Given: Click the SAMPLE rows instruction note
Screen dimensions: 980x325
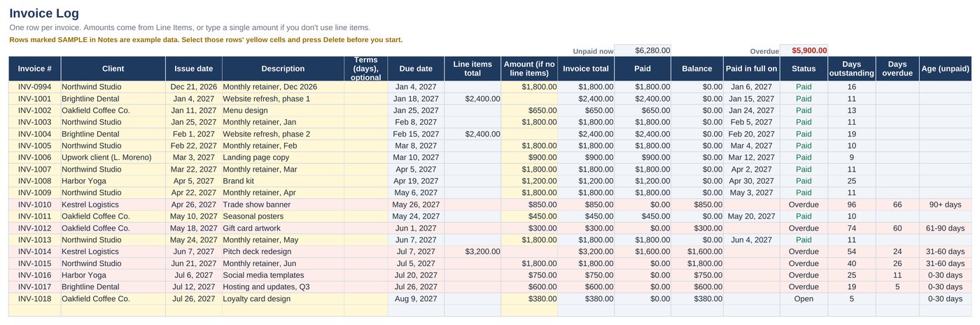Looking at the screenshot, I should pos(206,40).
